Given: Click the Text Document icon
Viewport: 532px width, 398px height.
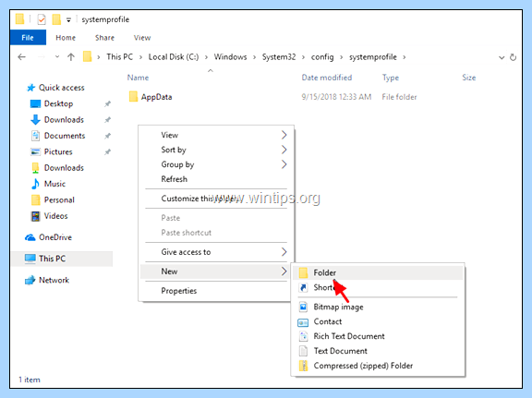Looking at the screenshot, I should coord(303,351).
